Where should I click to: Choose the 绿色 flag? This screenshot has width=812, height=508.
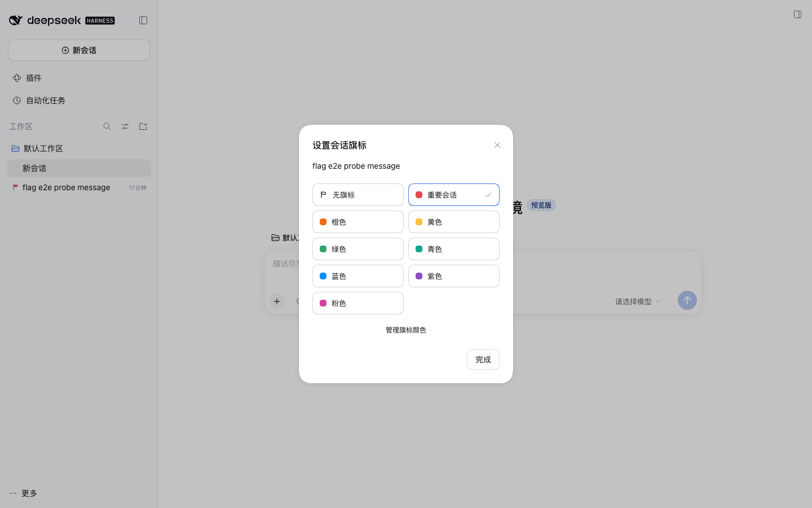[x=358, y=249]
